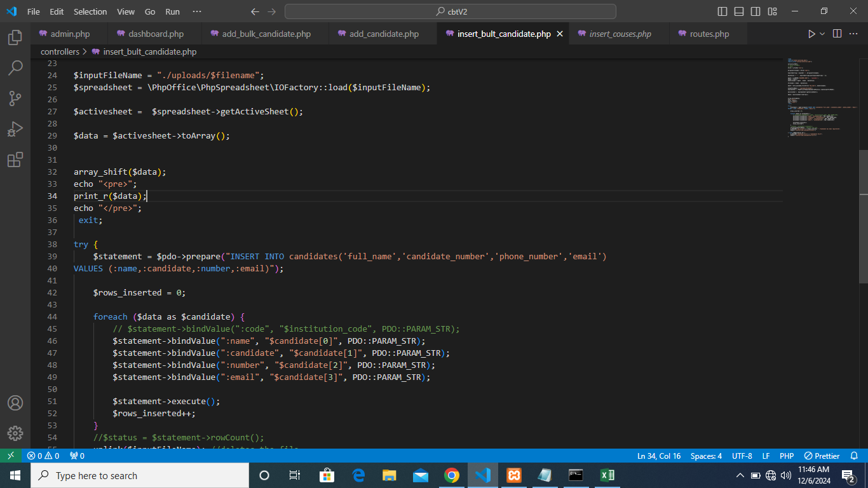Screen dimensions: 868x488
Task: Open the File menu
Action: [34, 11]
